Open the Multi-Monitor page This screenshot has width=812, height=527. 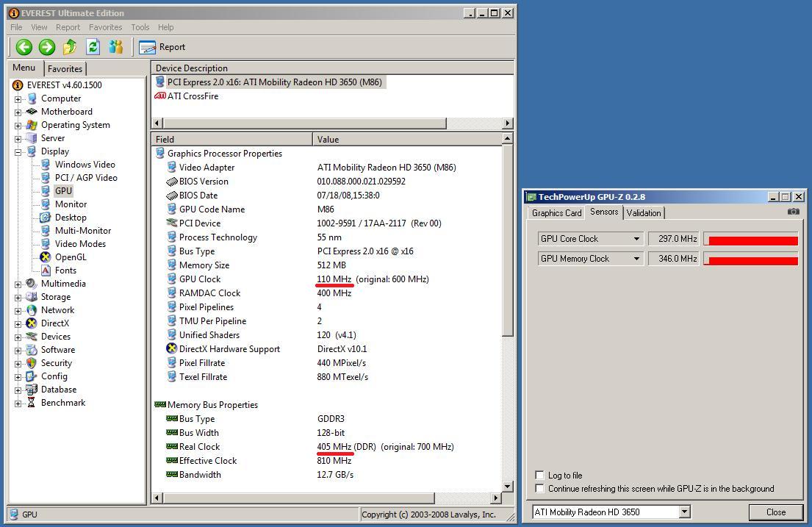83,231
